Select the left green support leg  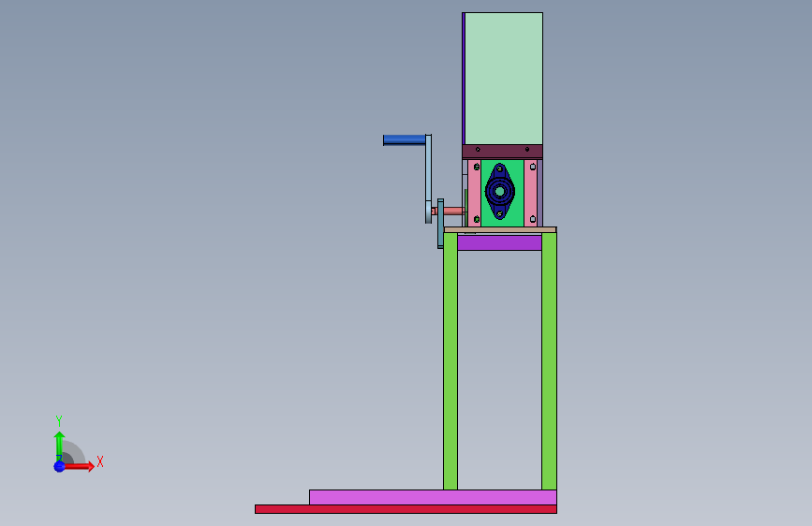(x=450, y=361)
